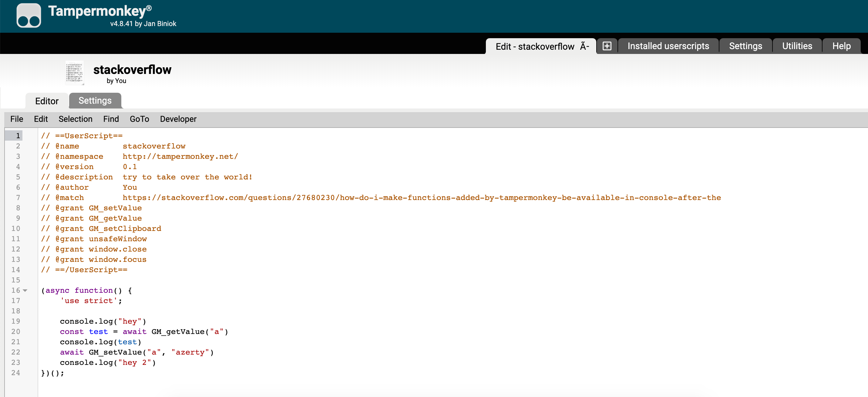Open the Find menu

click(111, 119)
